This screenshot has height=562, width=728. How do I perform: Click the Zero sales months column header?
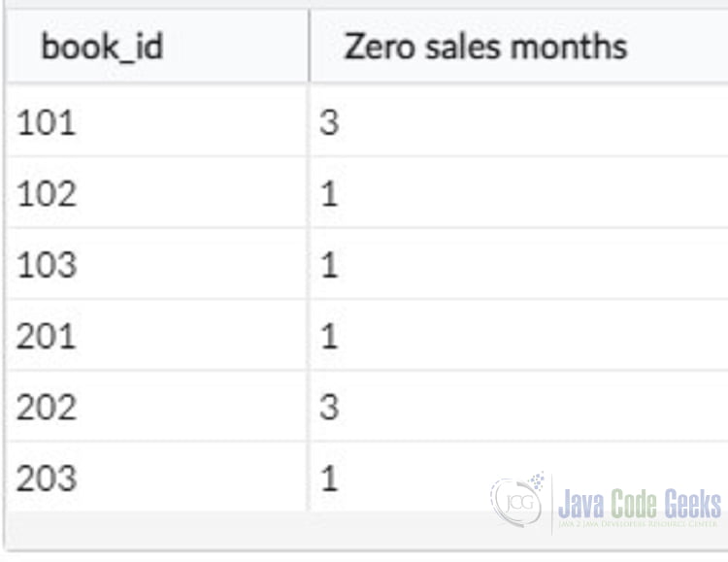pos(485,47)
